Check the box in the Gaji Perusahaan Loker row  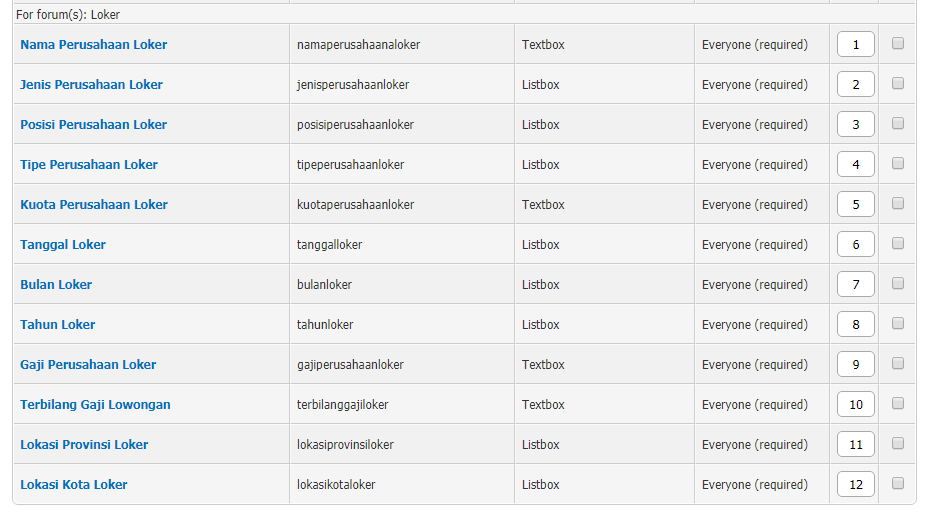tap(898, 363)
